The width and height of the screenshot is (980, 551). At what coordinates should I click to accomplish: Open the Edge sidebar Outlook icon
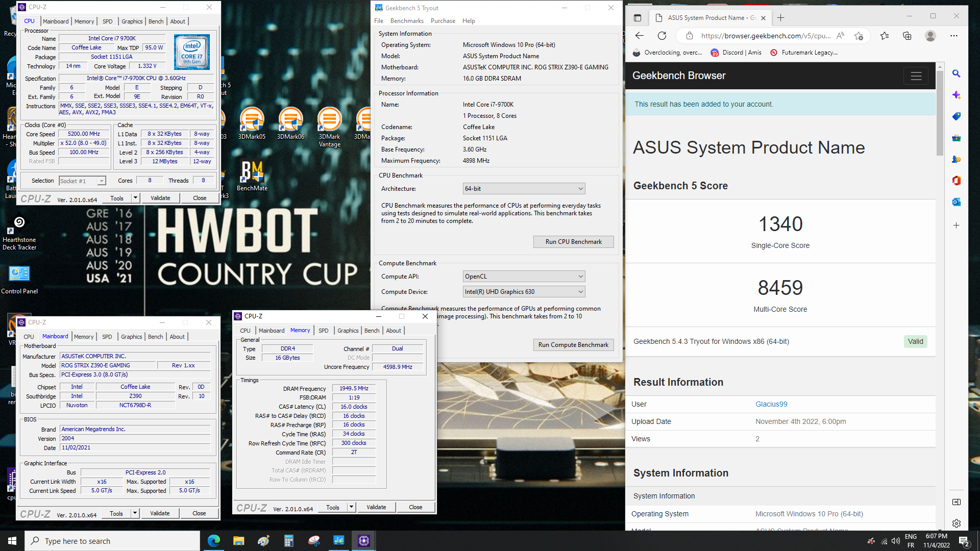pyautogui.click(x=957, y=202)
